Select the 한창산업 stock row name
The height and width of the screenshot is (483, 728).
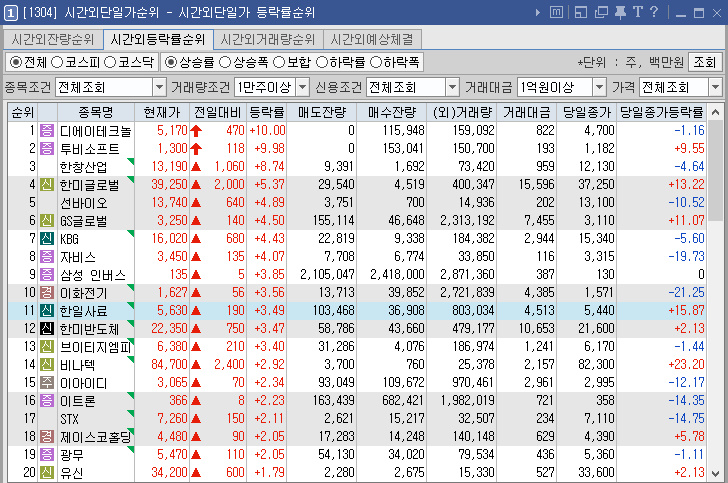[84, 167]
